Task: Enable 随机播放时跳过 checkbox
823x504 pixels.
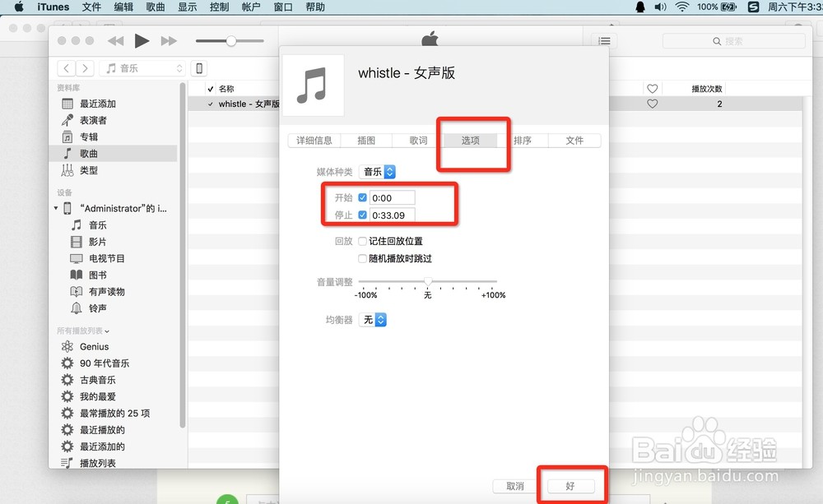Action: click(x=362, y=258)
